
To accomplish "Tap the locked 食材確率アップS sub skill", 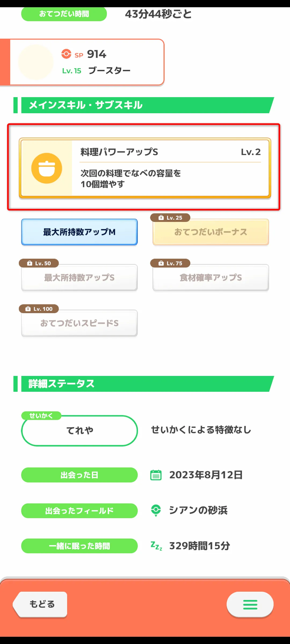I will pyautogui.click(x=211, y=278).
